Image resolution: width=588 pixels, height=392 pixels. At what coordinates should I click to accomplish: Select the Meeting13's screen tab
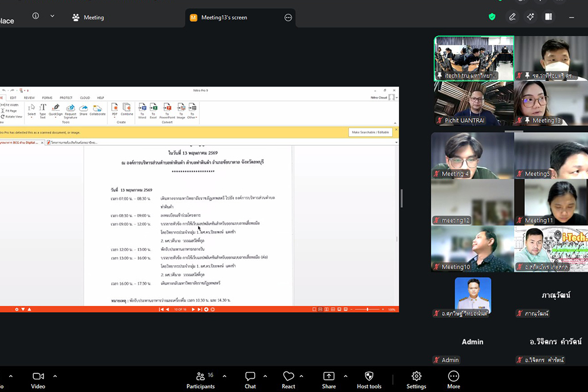coord(224,17)
